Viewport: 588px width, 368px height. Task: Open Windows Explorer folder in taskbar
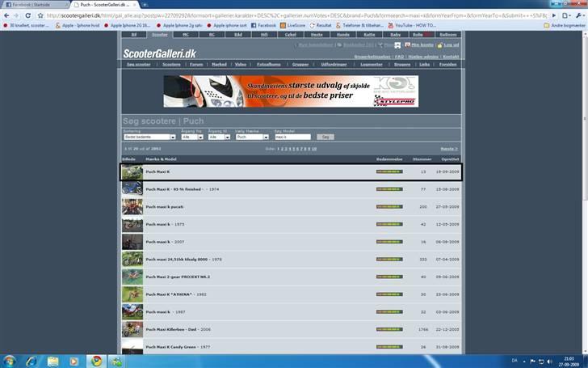coord(53,360)
